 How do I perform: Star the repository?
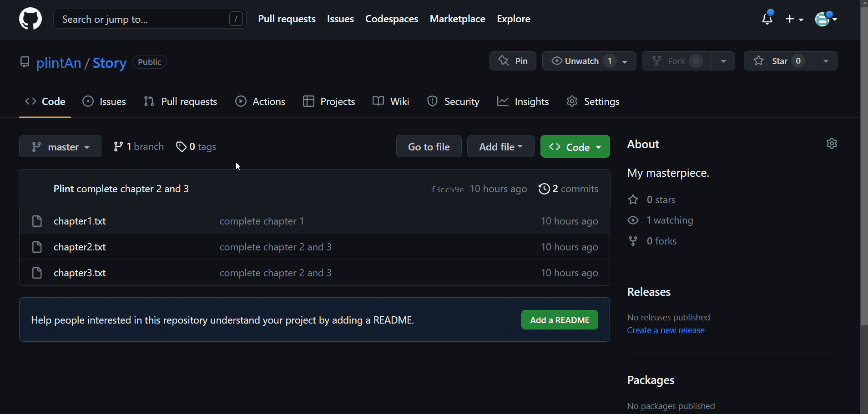[779, 61]
